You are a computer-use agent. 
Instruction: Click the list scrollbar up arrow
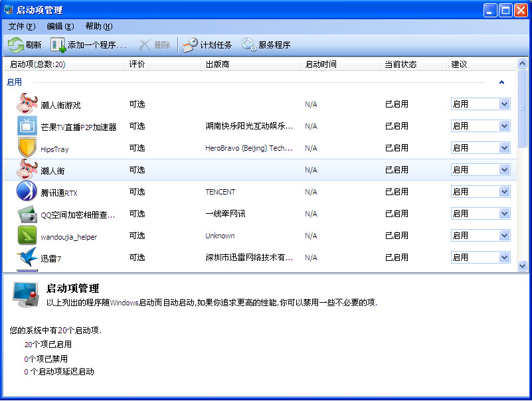coord(523,63)
